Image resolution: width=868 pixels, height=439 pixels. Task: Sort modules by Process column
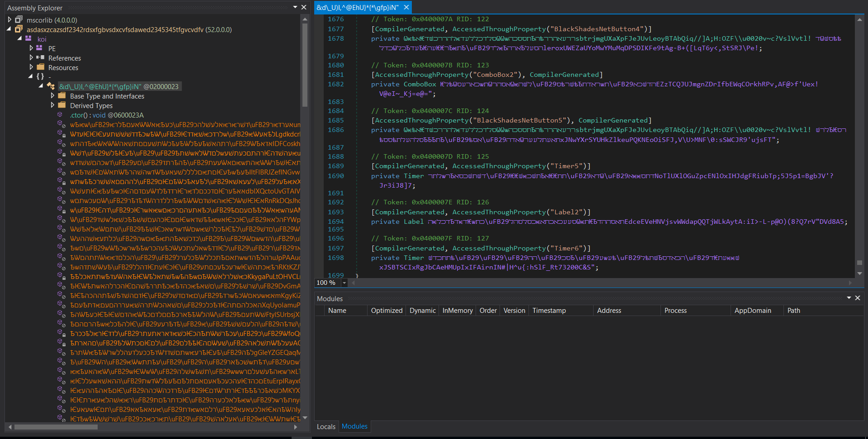pyautogui.click(x=696, y=311)
